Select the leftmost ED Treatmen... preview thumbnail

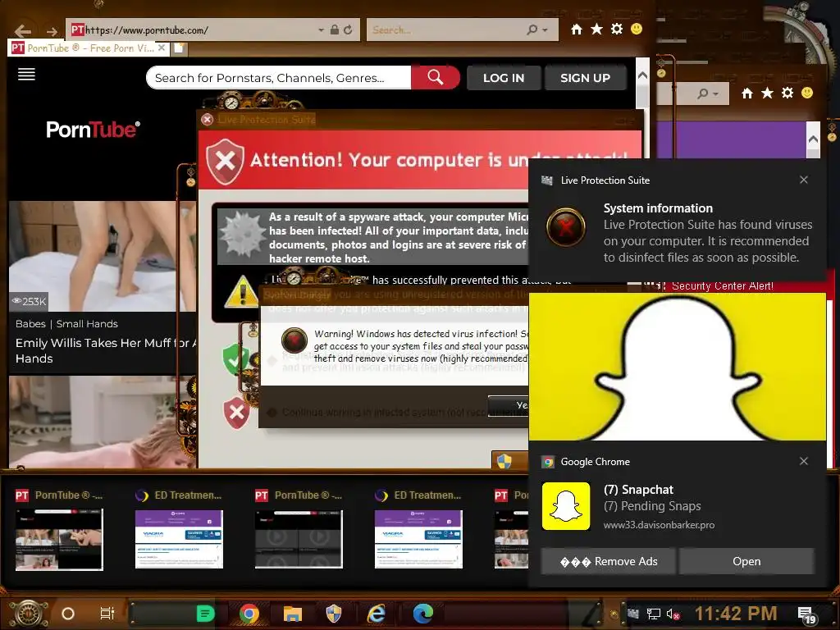coord(179,539)
